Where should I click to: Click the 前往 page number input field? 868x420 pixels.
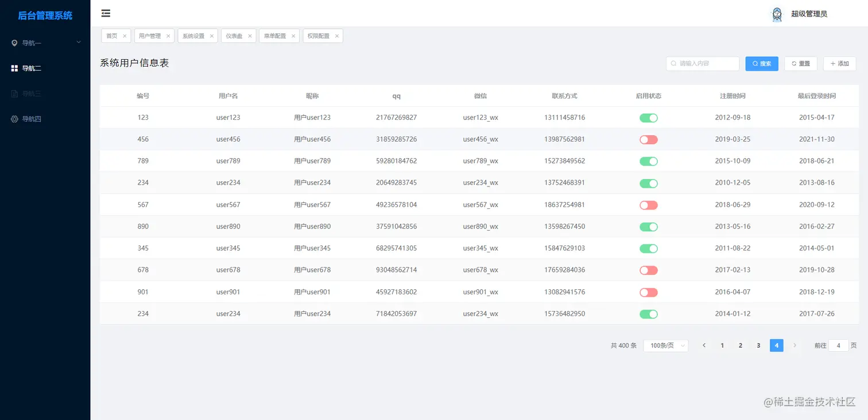click(x=838, y=345)
